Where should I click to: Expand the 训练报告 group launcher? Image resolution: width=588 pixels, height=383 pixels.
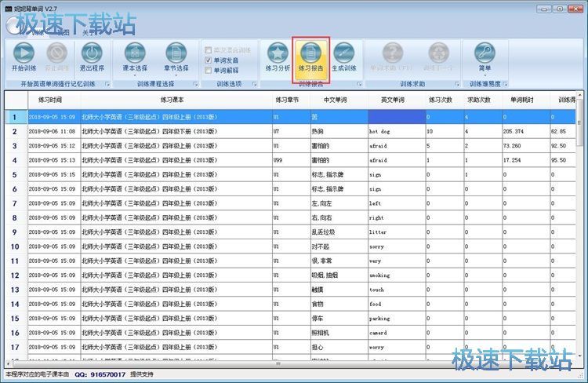359,84
